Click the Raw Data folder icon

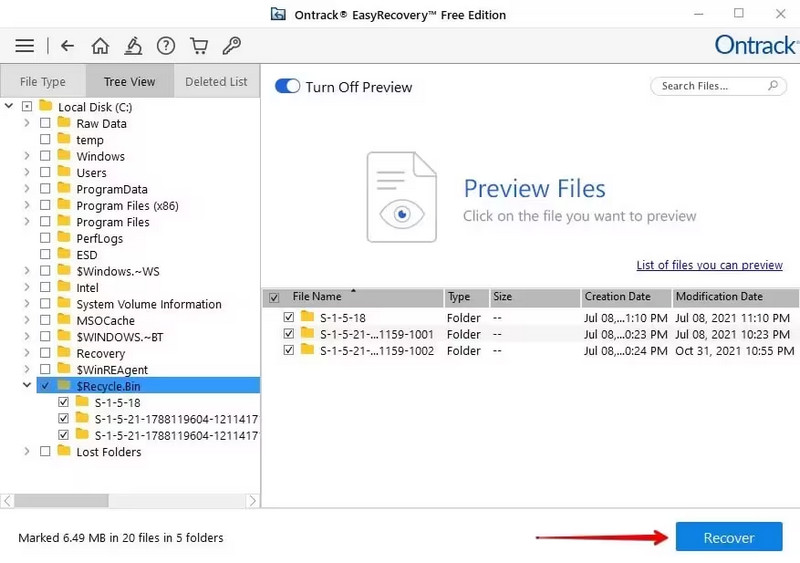coord(64,122)
